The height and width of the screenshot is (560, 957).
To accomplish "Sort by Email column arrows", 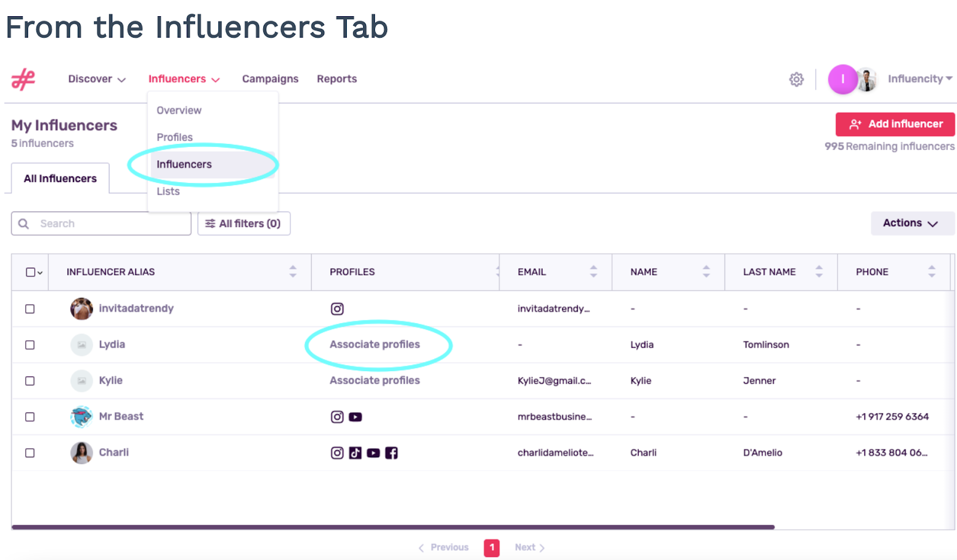I will click(x=593, y=272).
